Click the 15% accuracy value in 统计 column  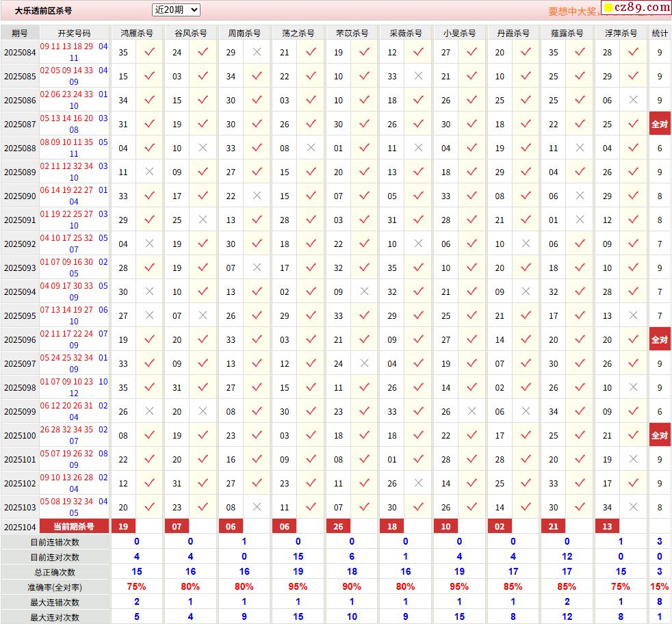(660, 587)
